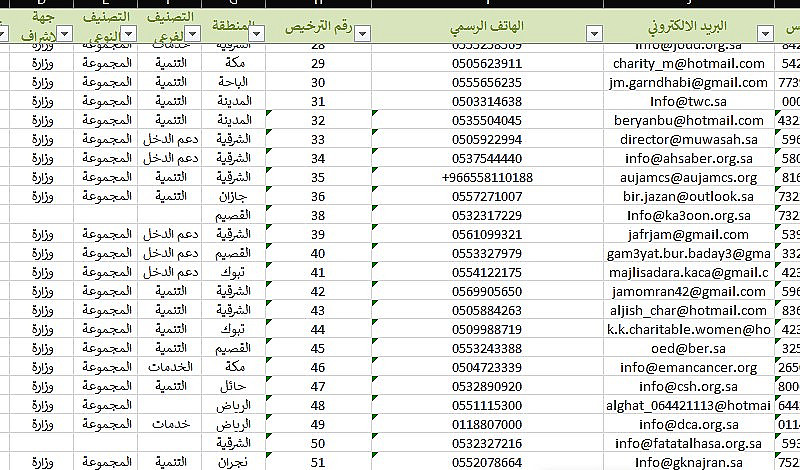Select phone cell 0561099321
The height and width of the screenshot is (470, 800).
click(487, 234)
